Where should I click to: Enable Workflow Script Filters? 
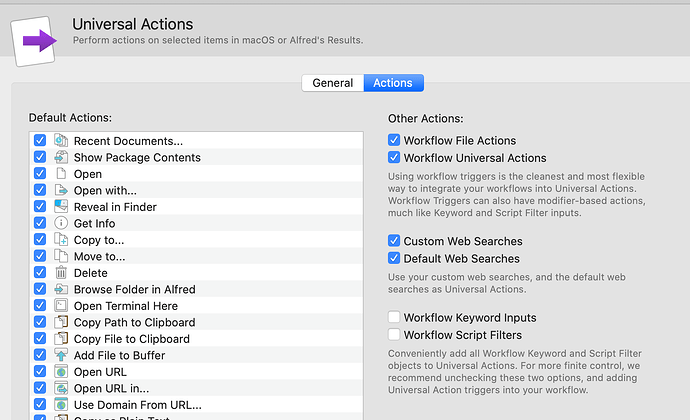click(394, 335)
